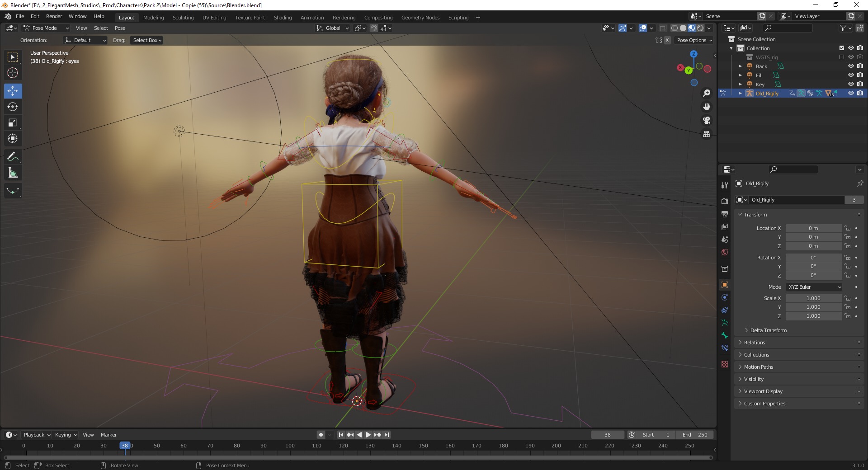Toggle Old_Rigify viewport visibility eye

click(850, 93)
